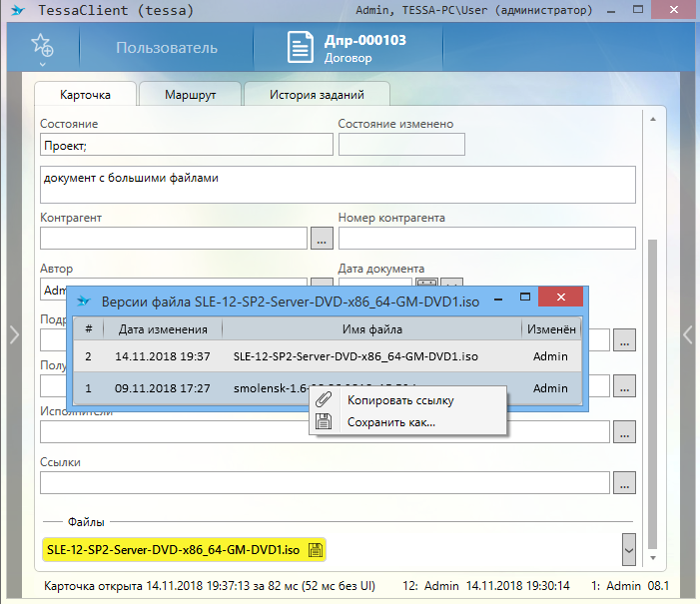Switch to the Маршрут tab
700x604 pixels.
(190, 95)
